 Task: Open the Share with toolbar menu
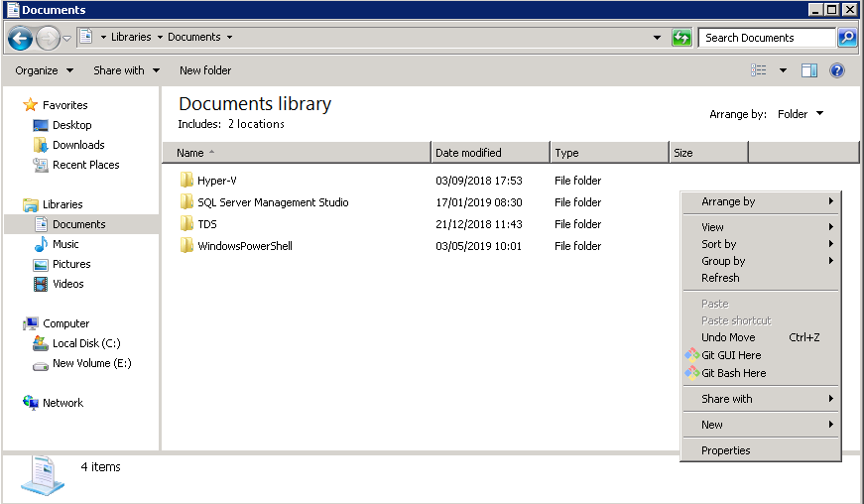[126, 70]
